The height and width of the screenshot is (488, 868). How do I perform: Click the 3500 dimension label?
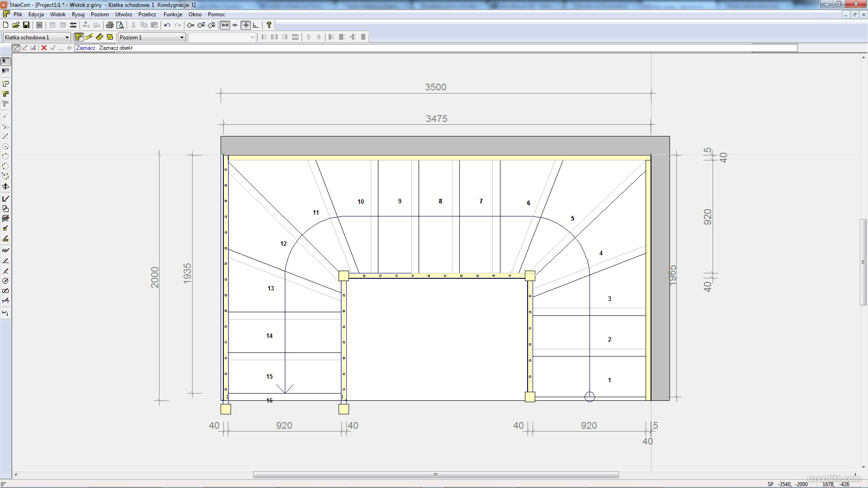click(435, 87)
